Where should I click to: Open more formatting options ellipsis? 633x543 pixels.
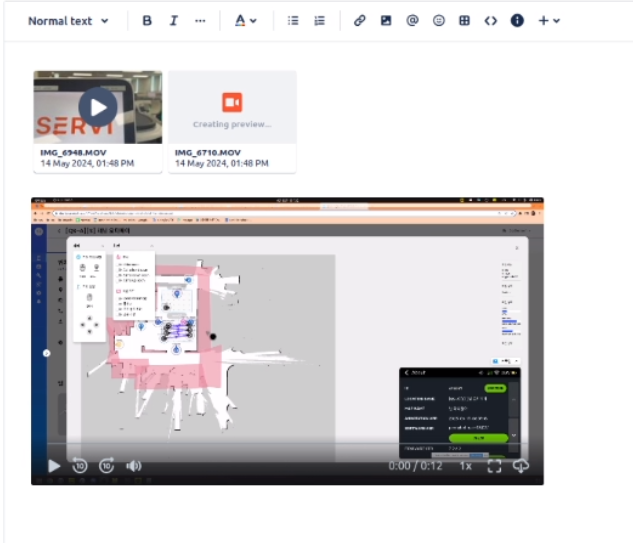(200, 21)
